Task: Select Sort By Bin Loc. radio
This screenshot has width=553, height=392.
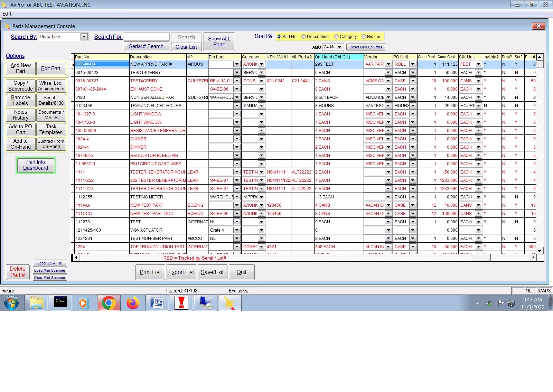Action: tap(364, 37)
